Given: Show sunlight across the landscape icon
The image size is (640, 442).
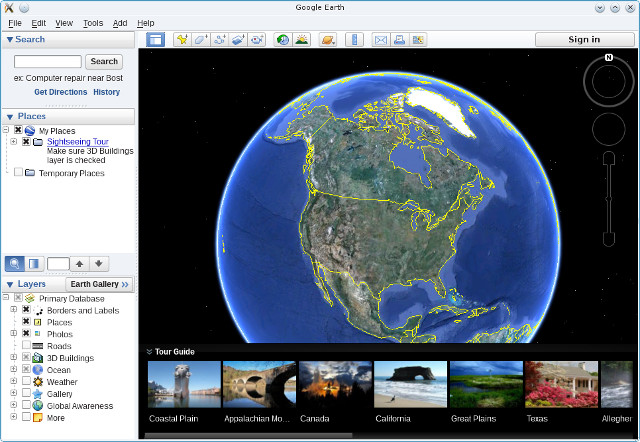Looking at the screenshot, I should point(301,40).
